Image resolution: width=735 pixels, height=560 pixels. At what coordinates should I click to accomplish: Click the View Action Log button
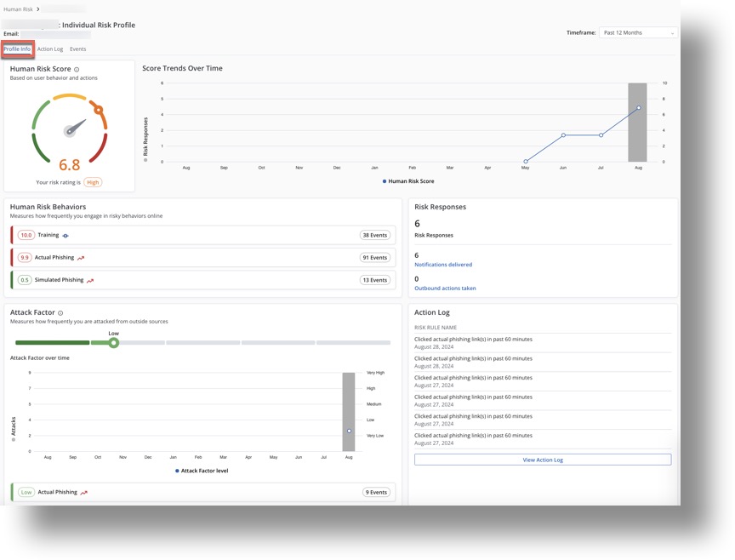pyautogui.click(x=542, y=460)
